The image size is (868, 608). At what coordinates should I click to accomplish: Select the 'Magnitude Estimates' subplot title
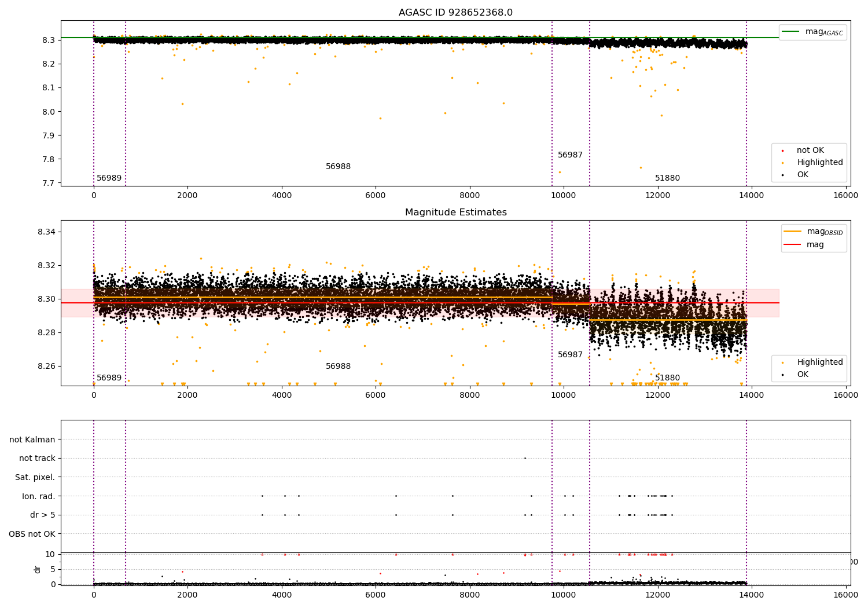pyautogui.click(x=455, y=213)
